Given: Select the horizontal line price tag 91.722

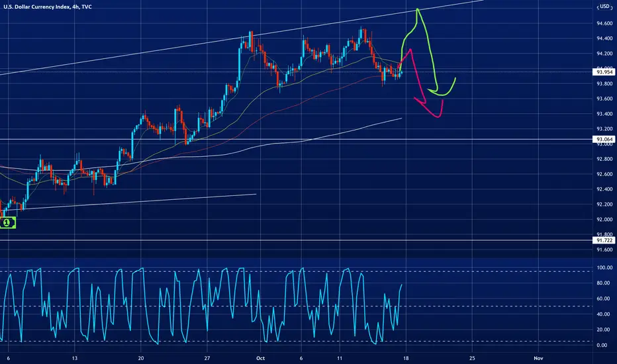Looking at the screenshot, I should tap(604, 240).
